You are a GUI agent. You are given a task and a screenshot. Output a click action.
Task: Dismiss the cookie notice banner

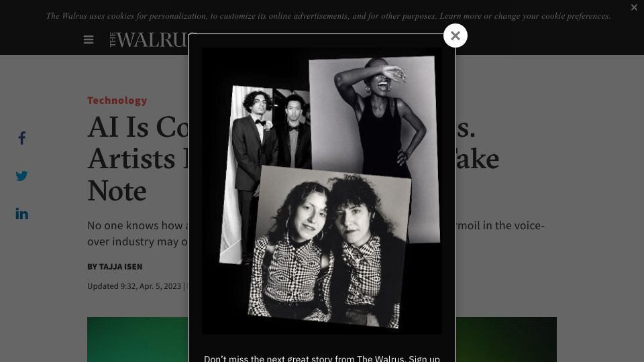[634, 7]
